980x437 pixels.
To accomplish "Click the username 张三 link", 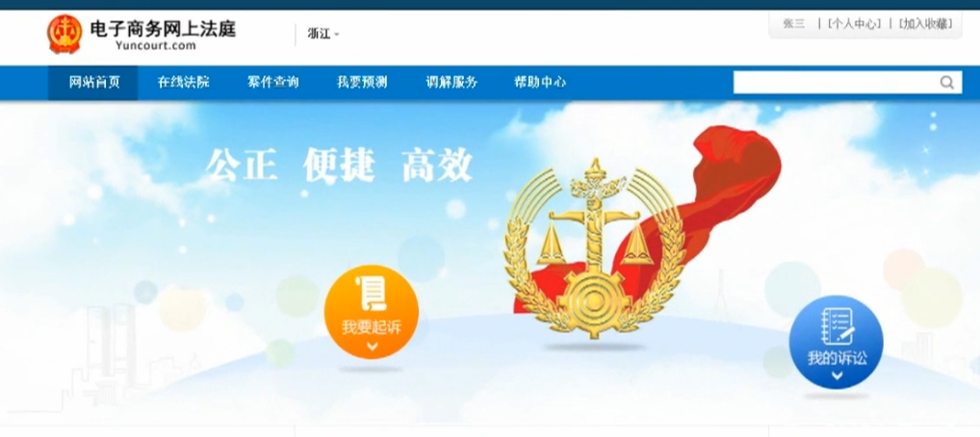I will point(794,24).
